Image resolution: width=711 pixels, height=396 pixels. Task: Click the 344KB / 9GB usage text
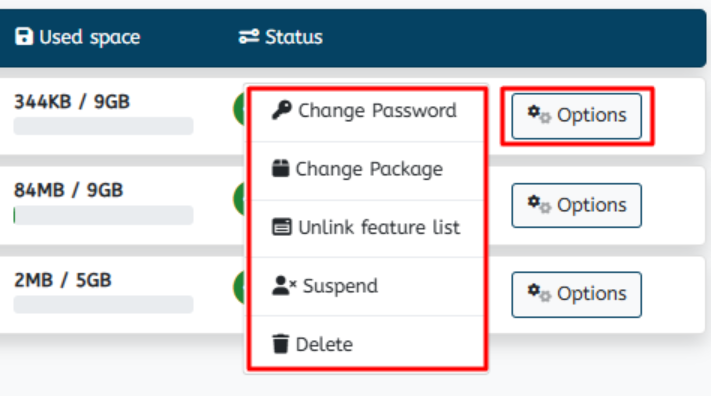click(x=72, y=102)
